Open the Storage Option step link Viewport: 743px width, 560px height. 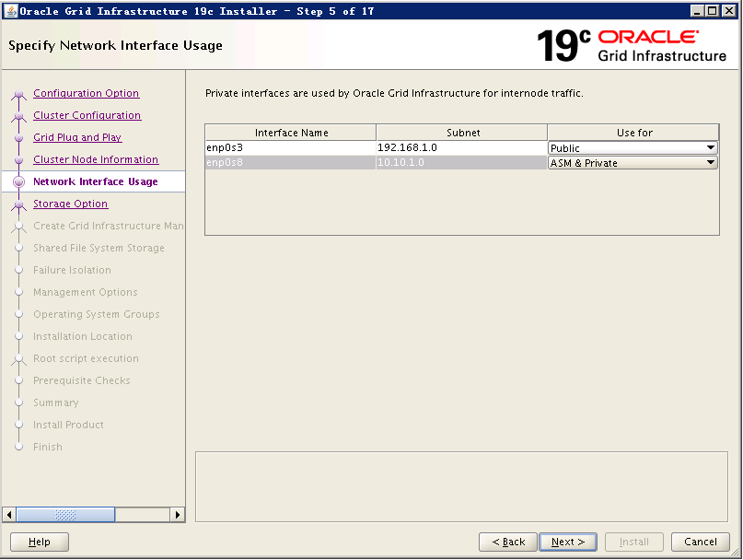coord(70,204)
